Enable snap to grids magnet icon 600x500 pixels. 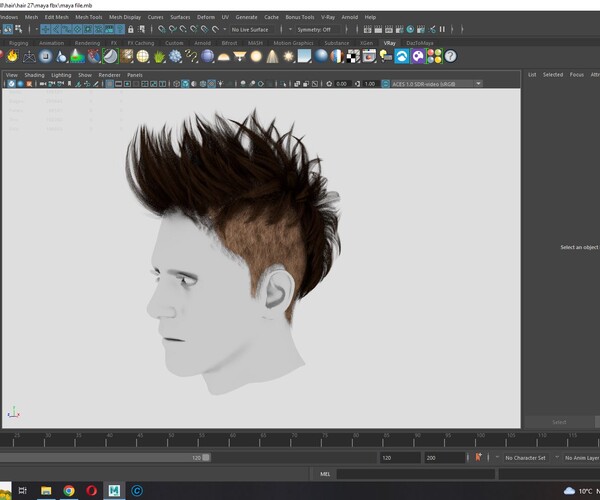pyautogui.click(x=162, y=29)
